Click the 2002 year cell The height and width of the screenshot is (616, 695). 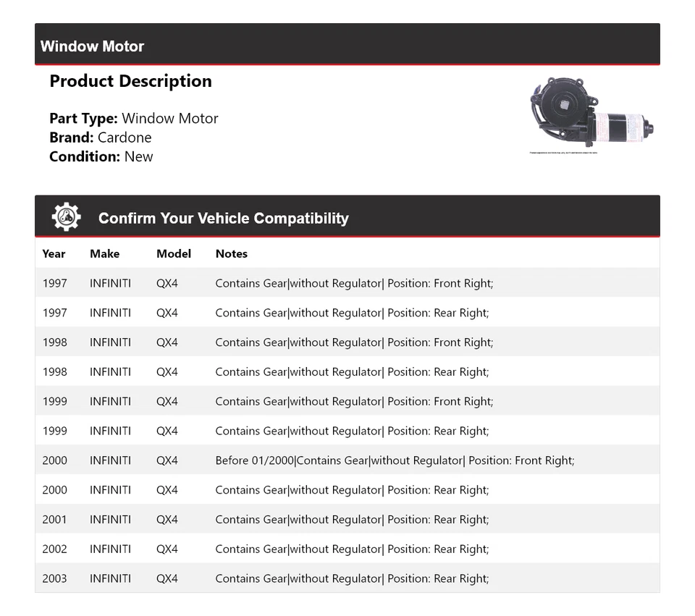click(54, 549)
